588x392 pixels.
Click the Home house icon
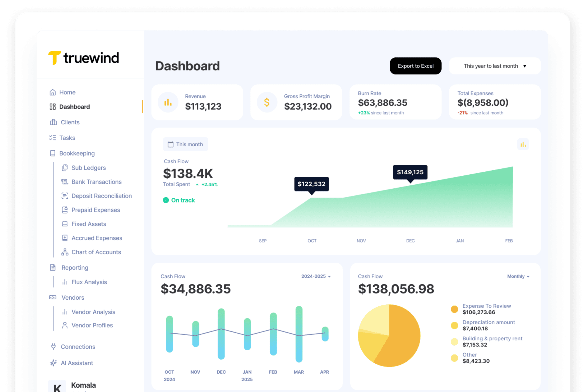(52, 92)
